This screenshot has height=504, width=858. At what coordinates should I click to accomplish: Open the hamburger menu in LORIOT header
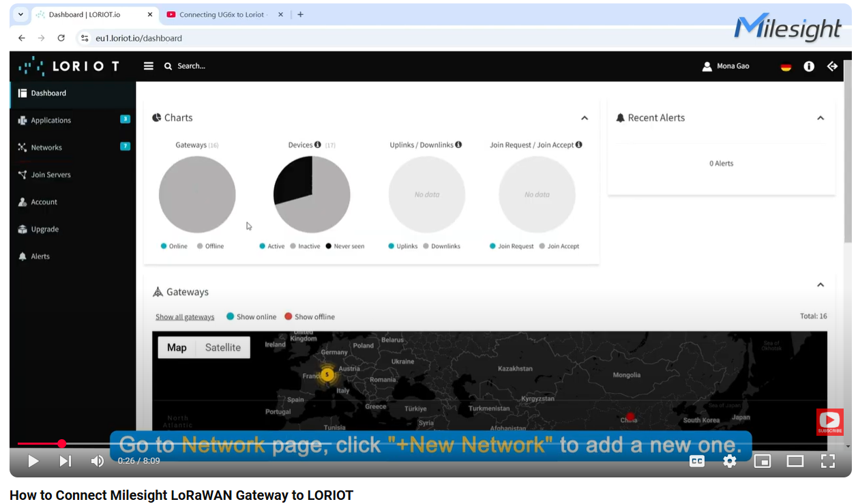149,66
